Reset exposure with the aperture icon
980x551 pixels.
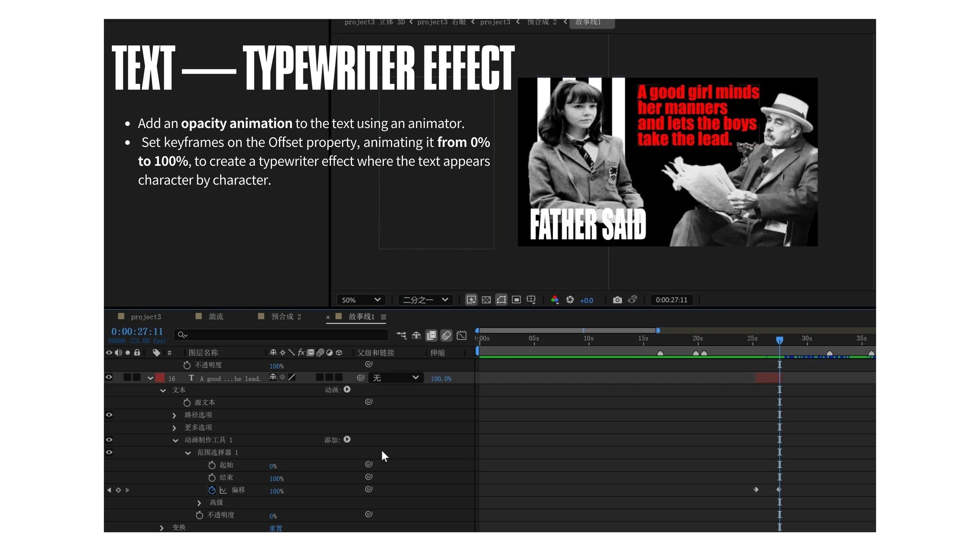click(x=570, y=300)
